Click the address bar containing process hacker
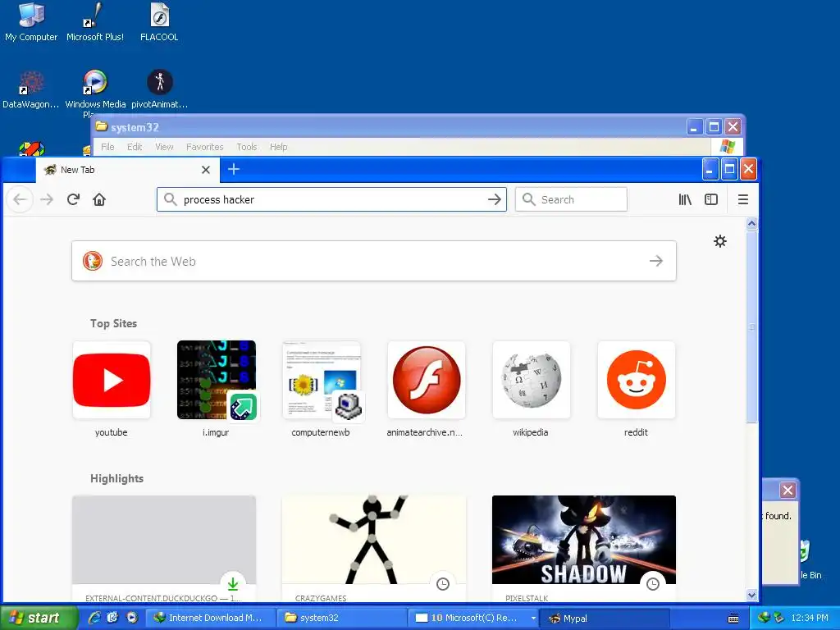 point(331,199)
